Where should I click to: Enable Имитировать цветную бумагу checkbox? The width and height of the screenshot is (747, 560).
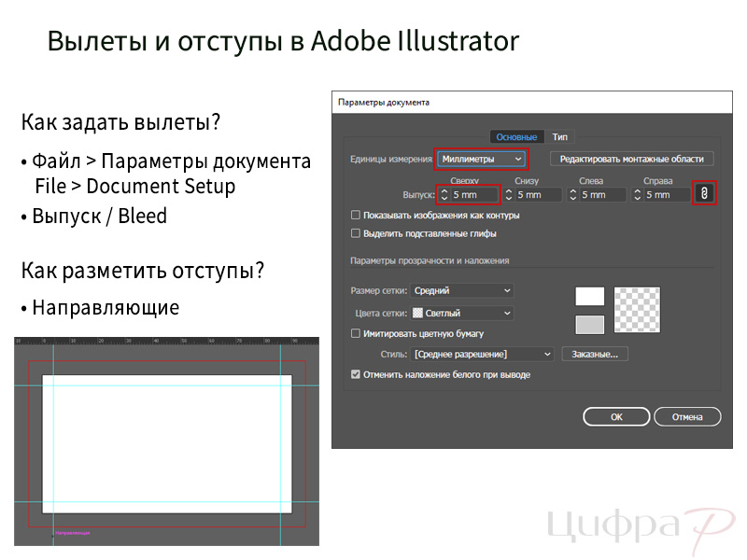[x=356, y=333]
